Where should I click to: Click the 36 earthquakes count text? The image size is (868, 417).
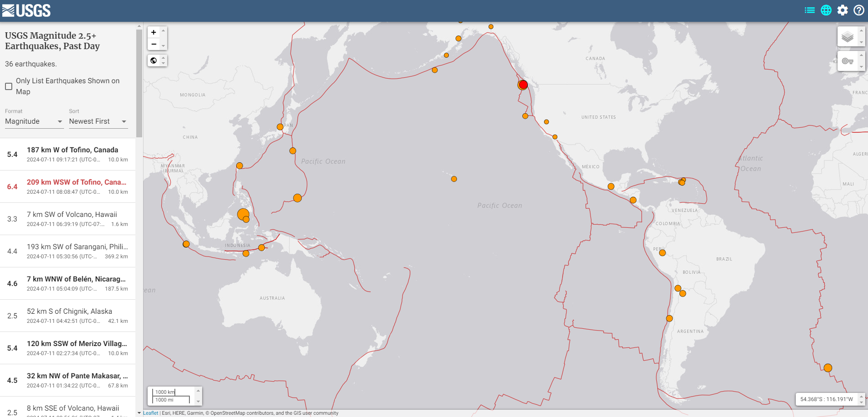coord(31,64)
